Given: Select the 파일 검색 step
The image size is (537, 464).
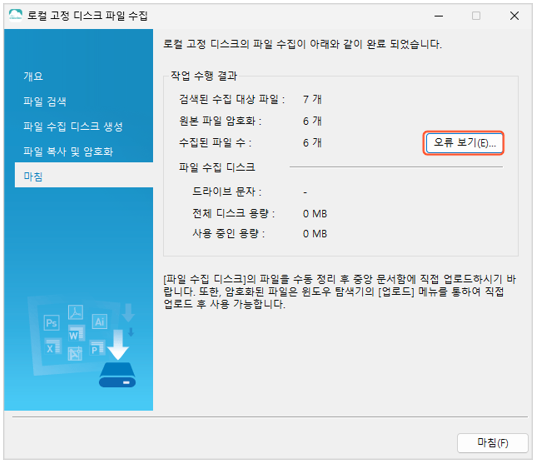Looking at the screenshot, I should [x=45, y=101].
